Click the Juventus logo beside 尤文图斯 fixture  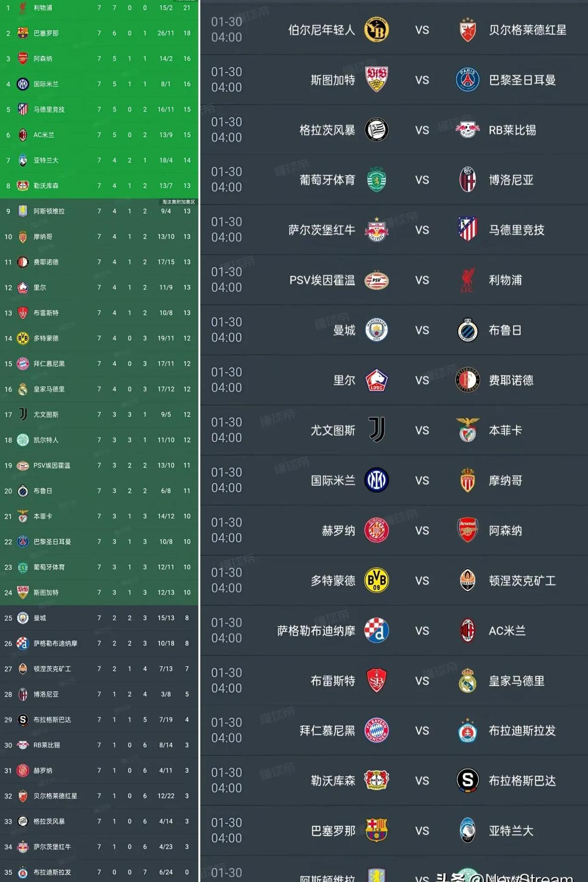click(x=377, y=430)
